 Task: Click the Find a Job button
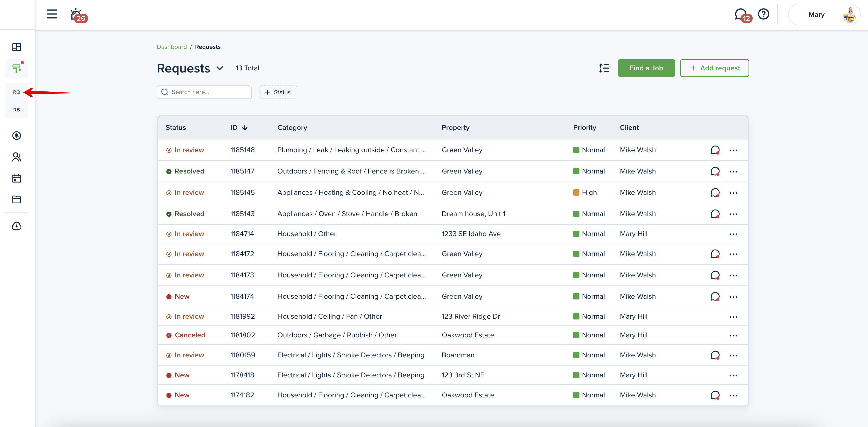coord(646,68)
